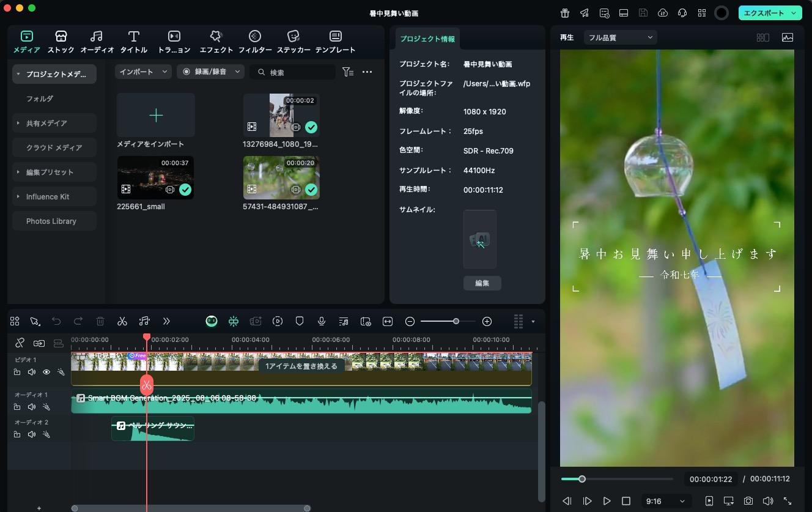Open the フォルダ sidebar item
This screenshot has width=812, height=512.
coord(54,98)
